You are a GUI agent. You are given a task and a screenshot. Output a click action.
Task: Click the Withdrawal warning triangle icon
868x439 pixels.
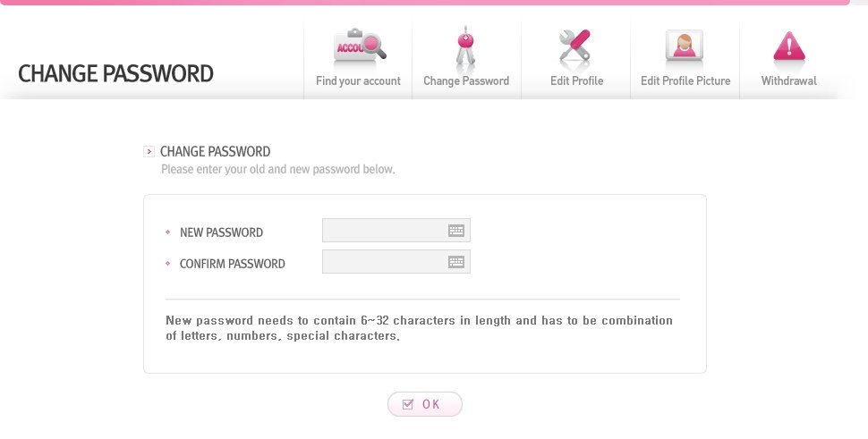(x=789, y=47)
